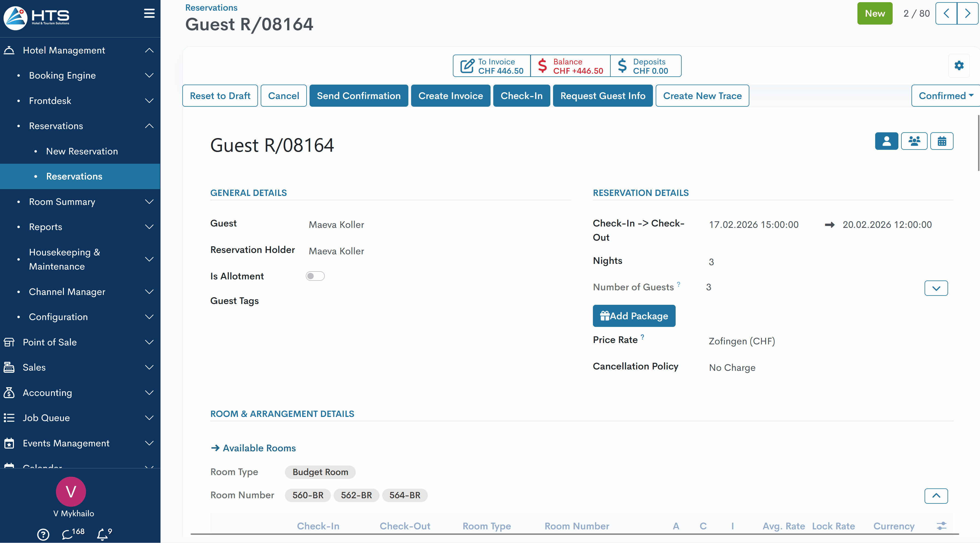The image size is (980, 543).
Task: Go to next reservation arrow
Action: (x=967, y=14)
